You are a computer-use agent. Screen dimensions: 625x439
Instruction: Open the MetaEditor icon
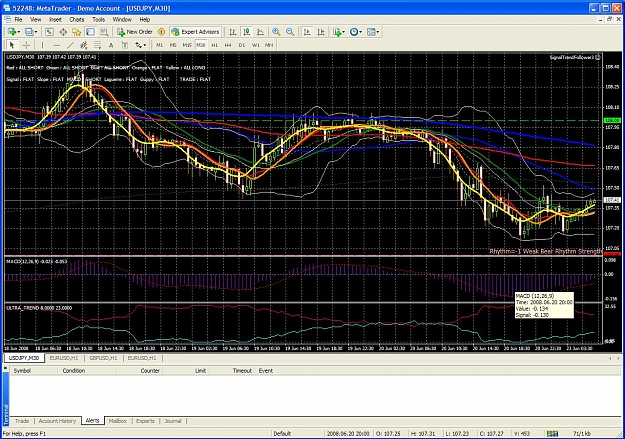[x=161, y=32]
